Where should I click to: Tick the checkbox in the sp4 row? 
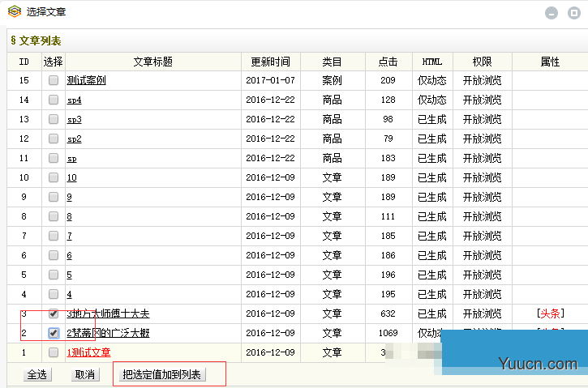54,100
